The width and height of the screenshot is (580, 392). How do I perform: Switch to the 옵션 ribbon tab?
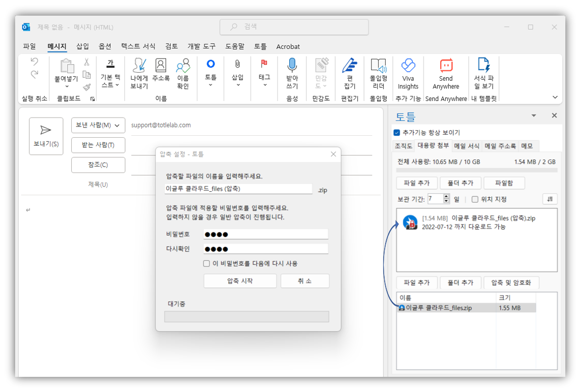point(104,46)
